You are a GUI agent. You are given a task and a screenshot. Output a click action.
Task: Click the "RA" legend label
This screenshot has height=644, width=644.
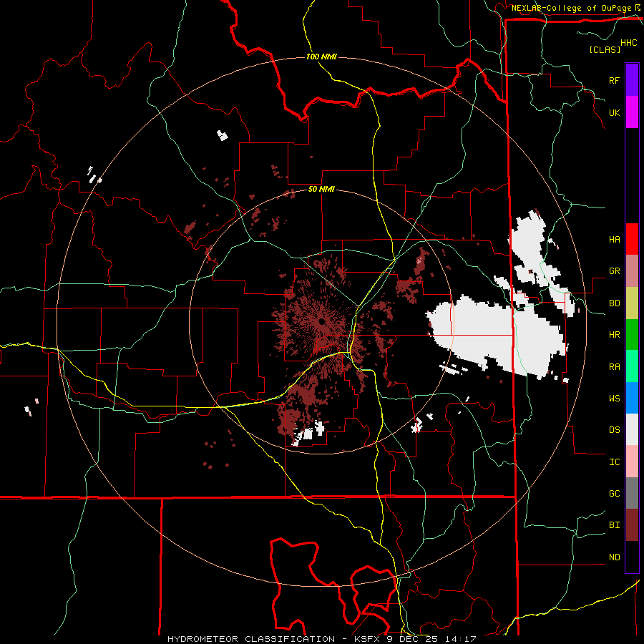point(614,367)
